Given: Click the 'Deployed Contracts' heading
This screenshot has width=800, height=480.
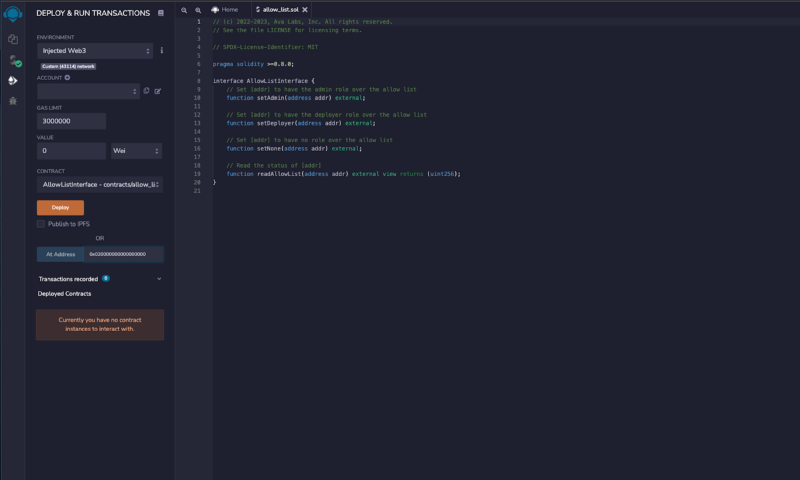Looking at the screenshot, I should click(64, 294).
